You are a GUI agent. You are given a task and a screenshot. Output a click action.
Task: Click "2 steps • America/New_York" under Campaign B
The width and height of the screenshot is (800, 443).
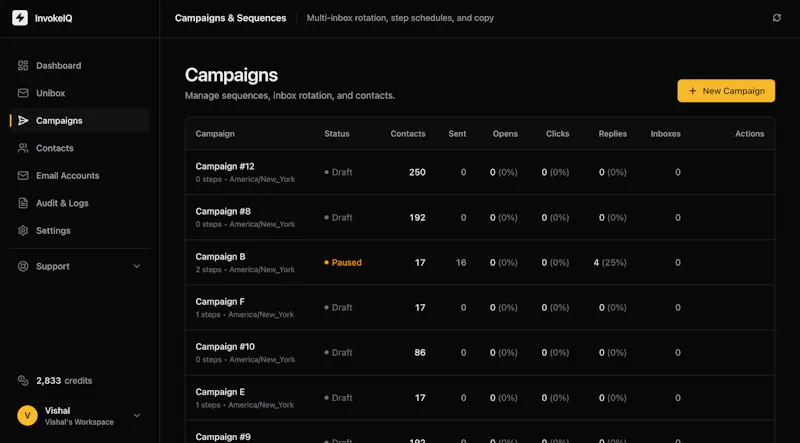click(x=245, y=269)
